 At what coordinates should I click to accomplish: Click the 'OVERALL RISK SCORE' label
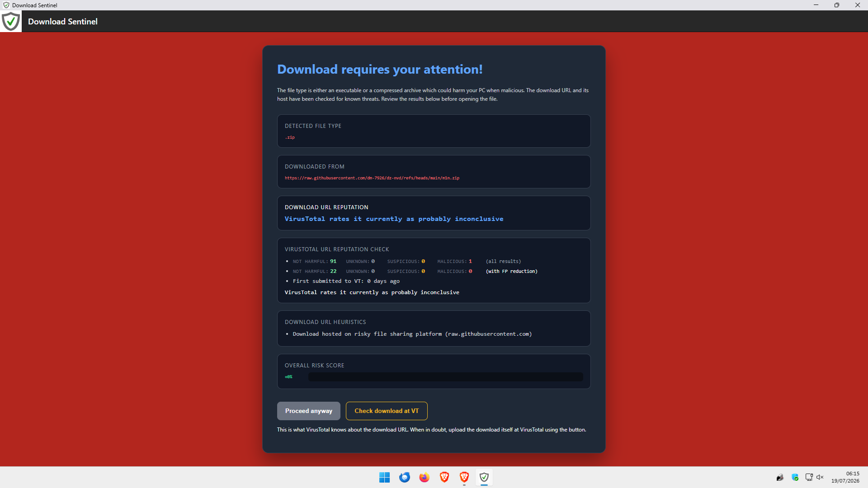pos(315,366)
